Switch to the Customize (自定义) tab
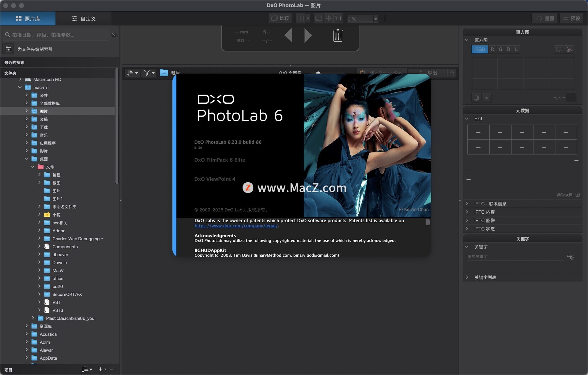 click(x=83, y=19)
